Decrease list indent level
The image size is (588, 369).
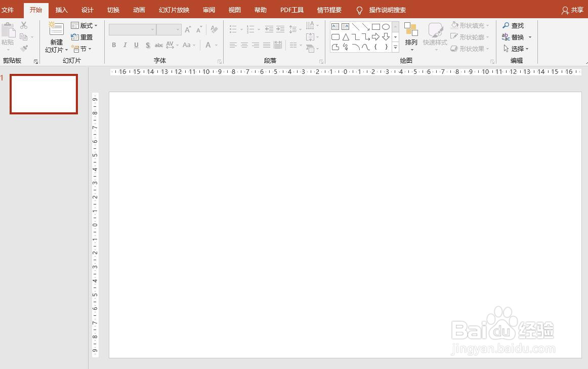point(269,29)
